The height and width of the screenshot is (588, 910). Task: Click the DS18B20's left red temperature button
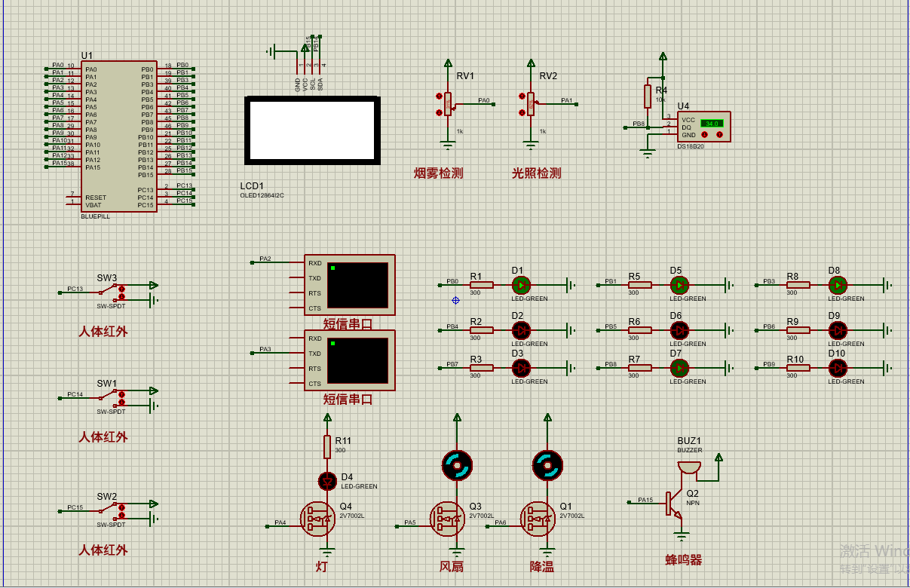pyautogui.click(x=703, y=135)
